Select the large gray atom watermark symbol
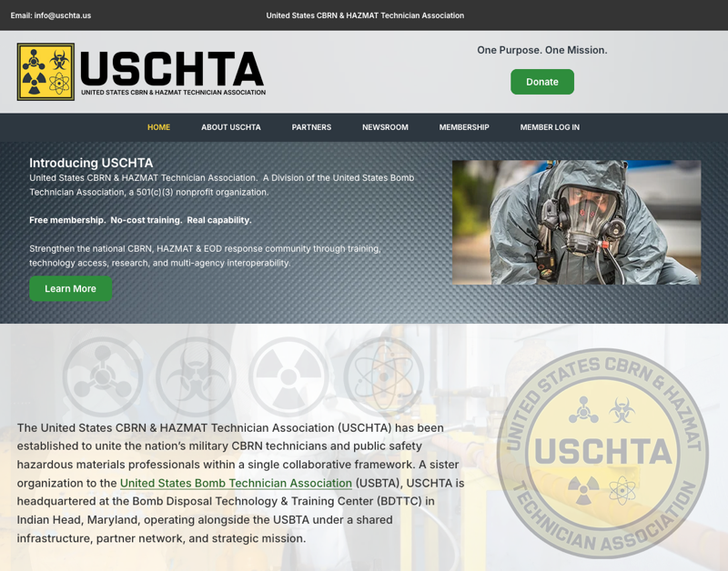Screen dimensions: 728x571 click(x=383, y=376)
